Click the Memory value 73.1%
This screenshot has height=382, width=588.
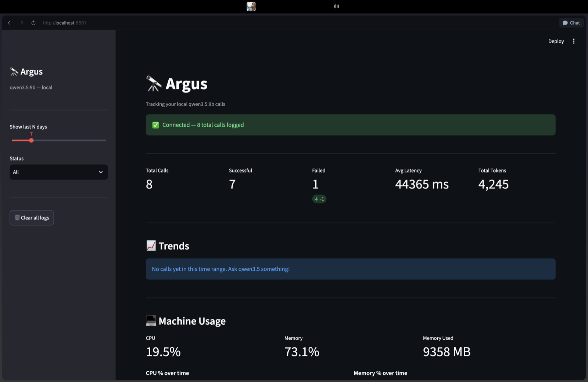tap(302, 352)
